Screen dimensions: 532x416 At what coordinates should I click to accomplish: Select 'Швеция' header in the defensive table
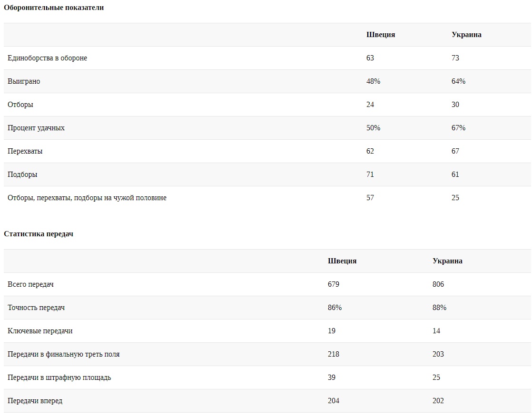pos(381,35)
